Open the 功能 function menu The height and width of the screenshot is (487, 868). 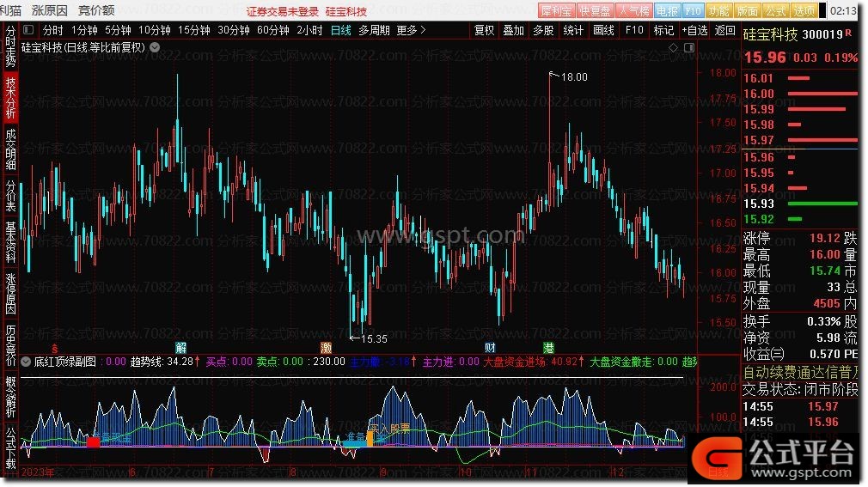[718, 11]
